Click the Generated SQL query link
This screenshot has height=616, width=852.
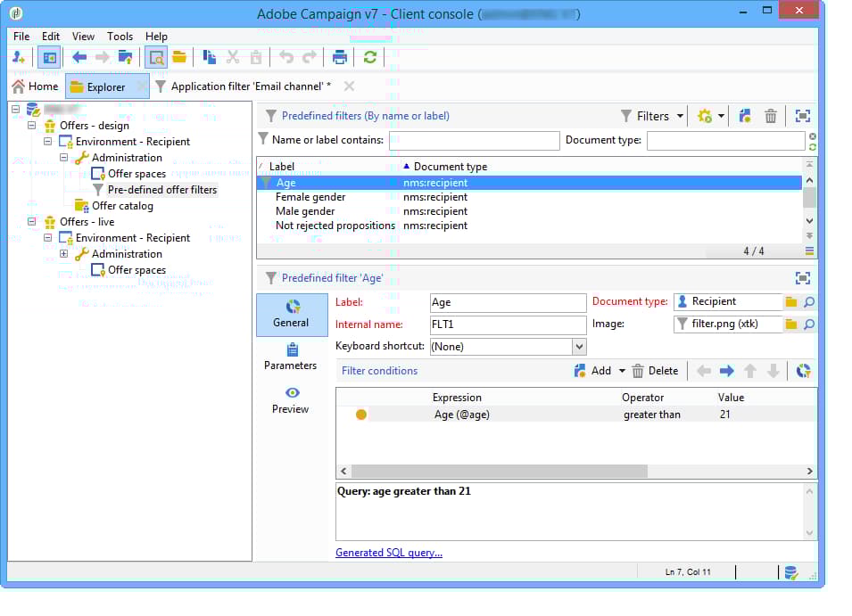pyautogui.click(x=388, y=553)
